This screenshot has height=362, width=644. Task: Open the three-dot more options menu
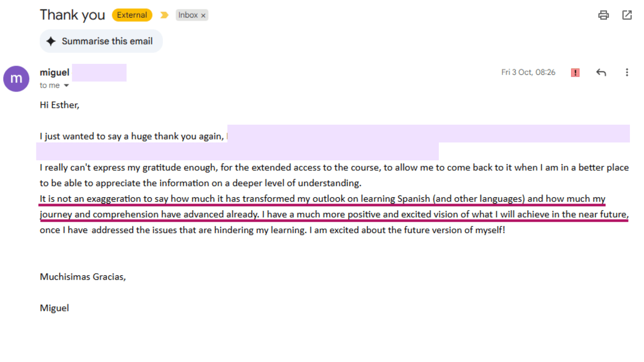tap(627, 72)
